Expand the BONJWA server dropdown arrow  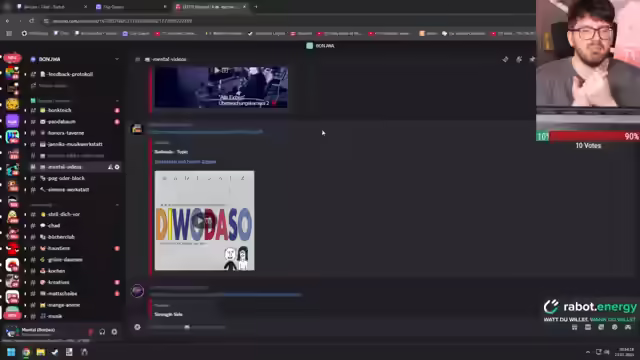[117, 59]
